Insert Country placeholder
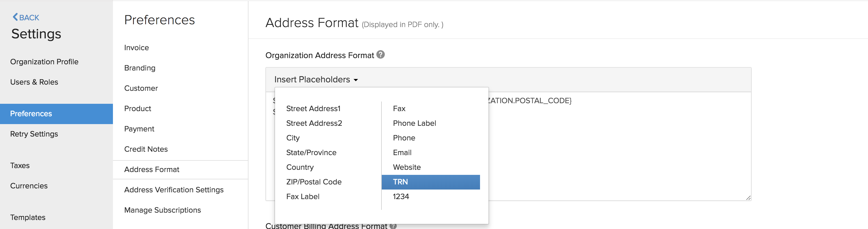 (x=300, y=167)
